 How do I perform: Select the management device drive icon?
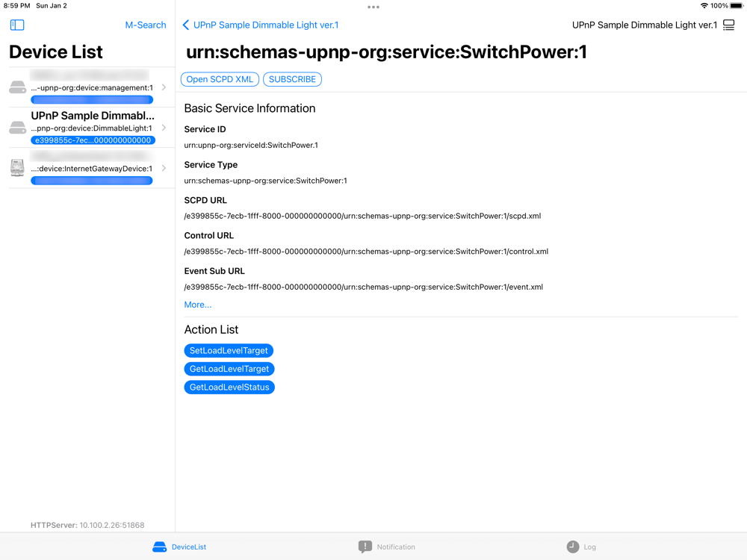tap(18, 87)
